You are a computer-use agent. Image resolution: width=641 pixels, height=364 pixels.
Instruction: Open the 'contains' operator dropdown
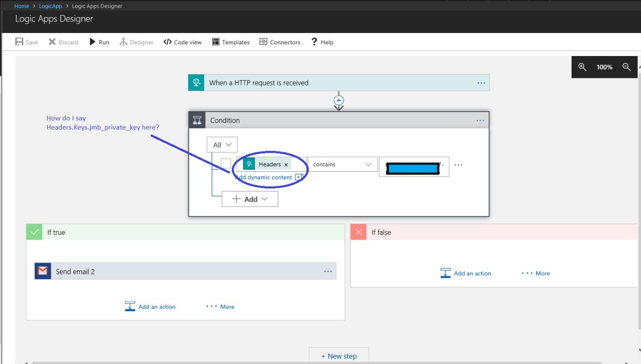[x=342, y=164]
